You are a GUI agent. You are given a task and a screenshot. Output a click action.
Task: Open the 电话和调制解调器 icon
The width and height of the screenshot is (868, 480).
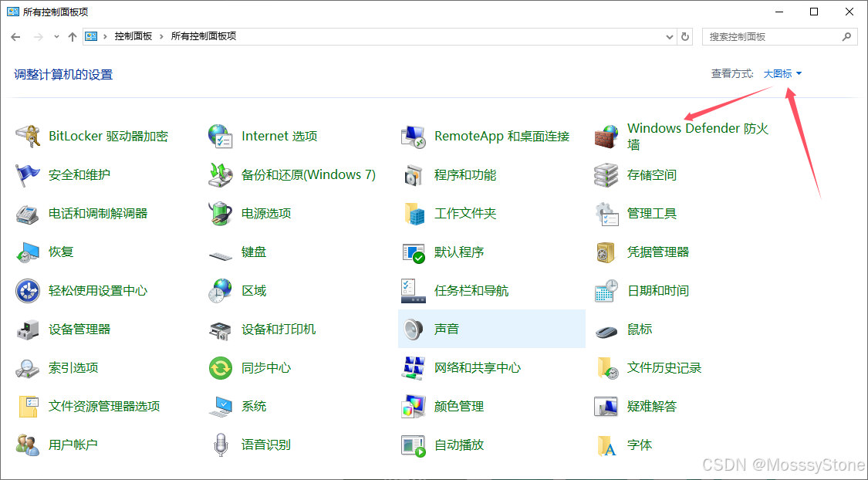[28, 214]
